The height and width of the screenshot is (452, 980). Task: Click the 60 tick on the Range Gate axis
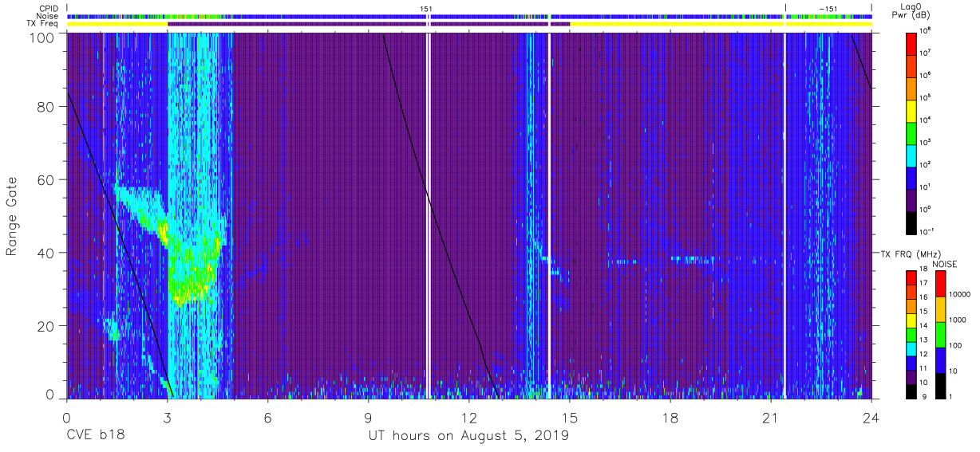coord(47,179)
